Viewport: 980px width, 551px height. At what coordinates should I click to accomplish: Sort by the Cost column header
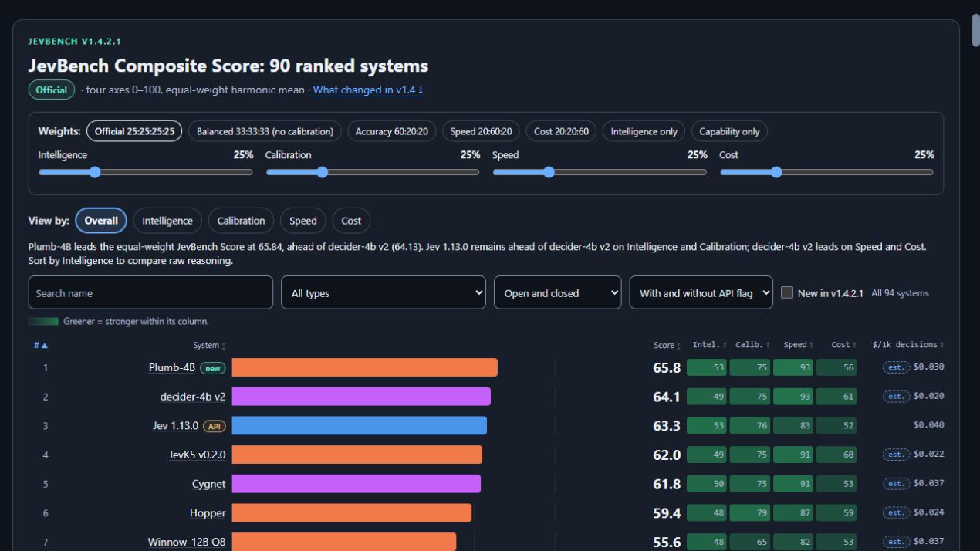(x=843, y=344)
